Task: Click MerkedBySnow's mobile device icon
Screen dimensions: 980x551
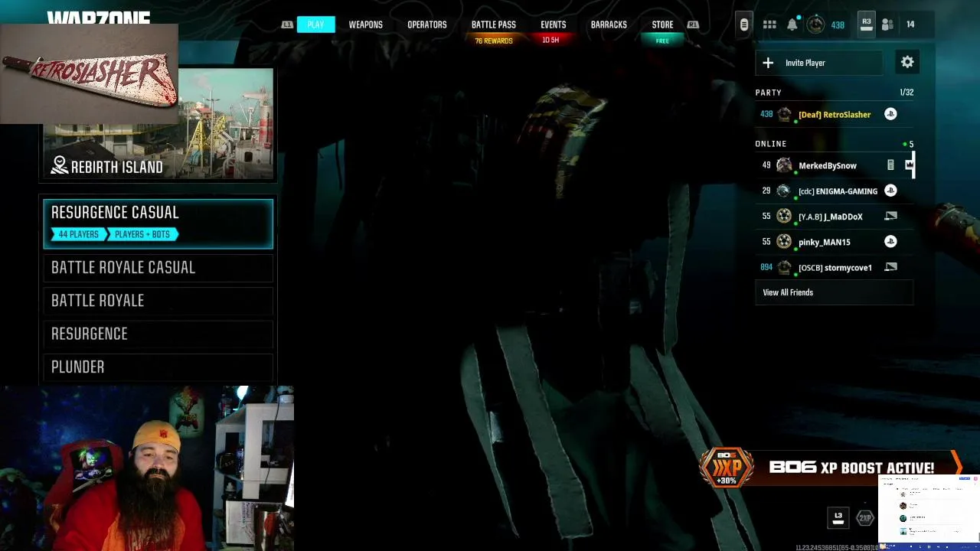Action: point(890,165)
